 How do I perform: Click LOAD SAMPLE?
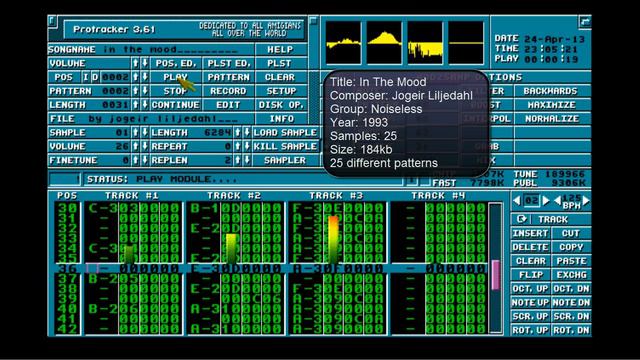point(285,133)
